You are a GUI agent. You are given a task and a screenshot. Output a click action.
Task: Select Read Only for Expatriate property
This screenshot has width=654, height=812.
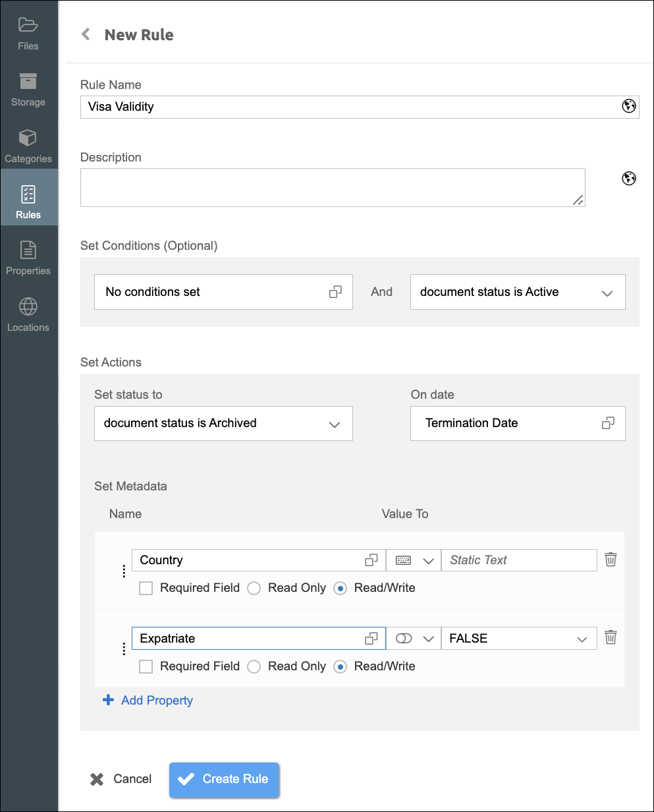(x=254, y=666)
